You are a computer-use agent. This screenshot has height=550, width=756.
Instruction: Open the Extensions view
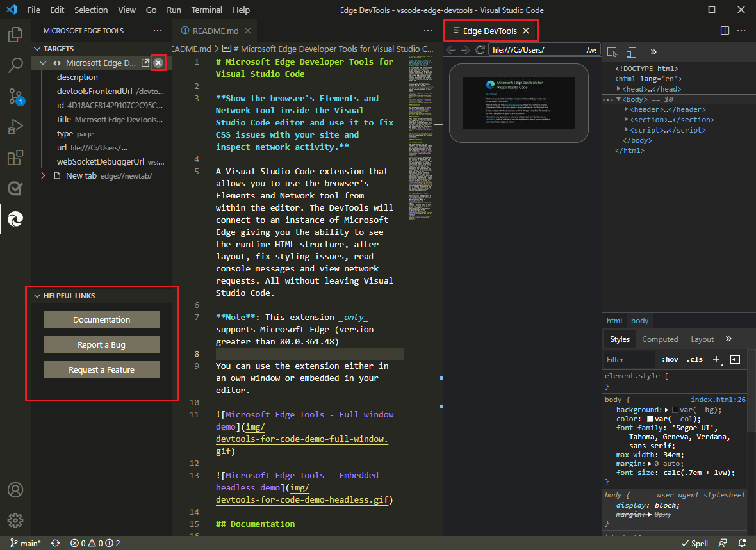[x=15, y=158]
